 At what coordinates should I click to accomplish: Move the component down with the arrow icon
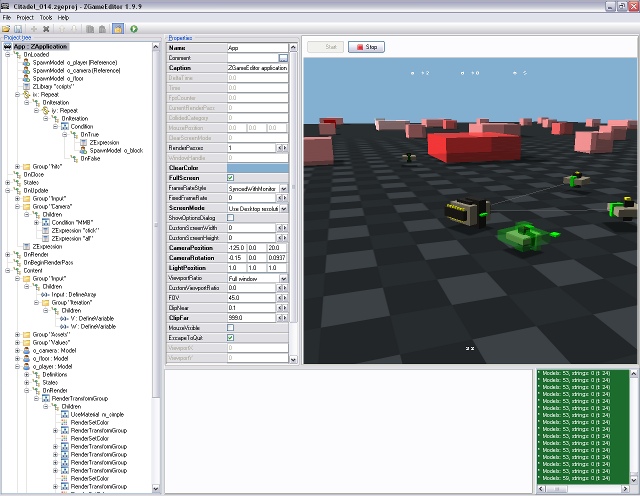pos(74,29)
